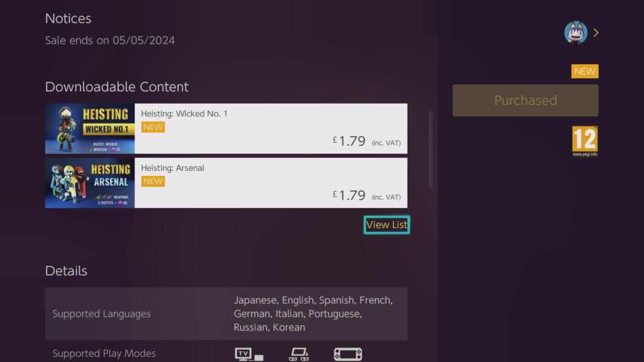Click NEW badge under Heisting: Wicked No. 1

(153, 127)
